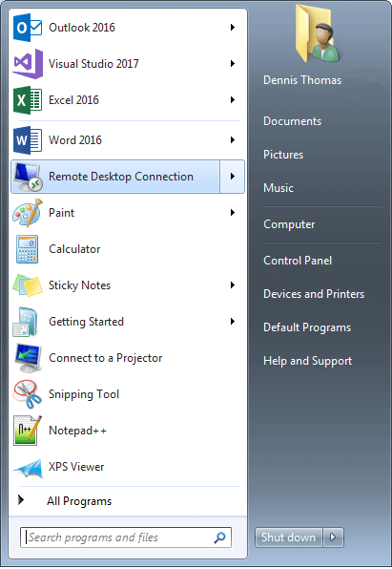
Task: Click the Outlook 2016 icon
Action: [x=28, y=28]
